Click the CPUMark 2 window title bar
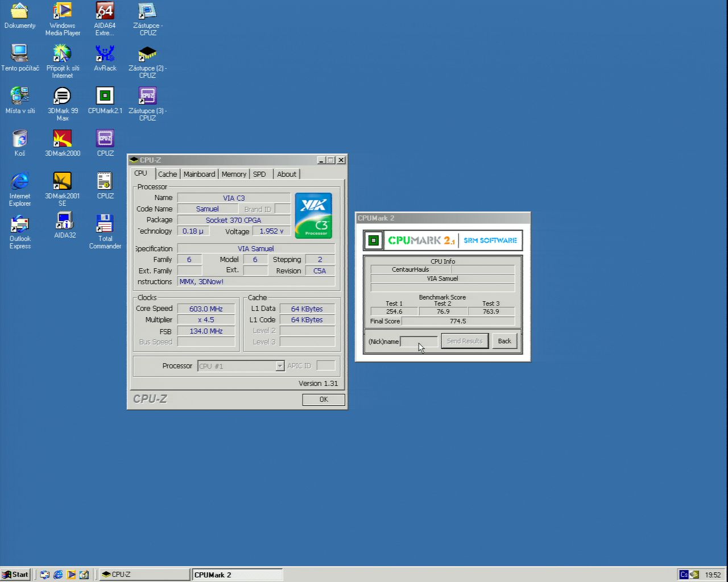The width and height of the screenshot is (728, 582). [442, 218]
